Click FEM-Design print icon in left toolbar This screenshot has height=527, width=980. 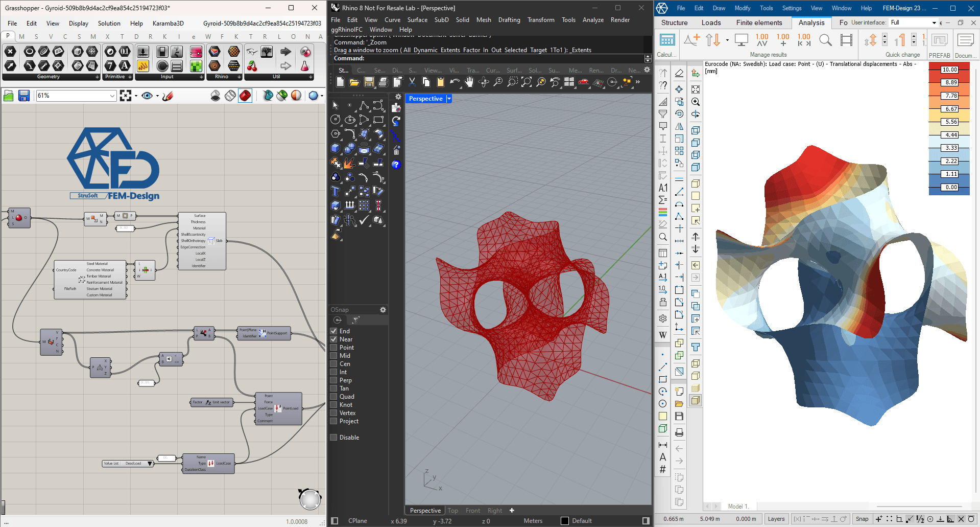679,433
